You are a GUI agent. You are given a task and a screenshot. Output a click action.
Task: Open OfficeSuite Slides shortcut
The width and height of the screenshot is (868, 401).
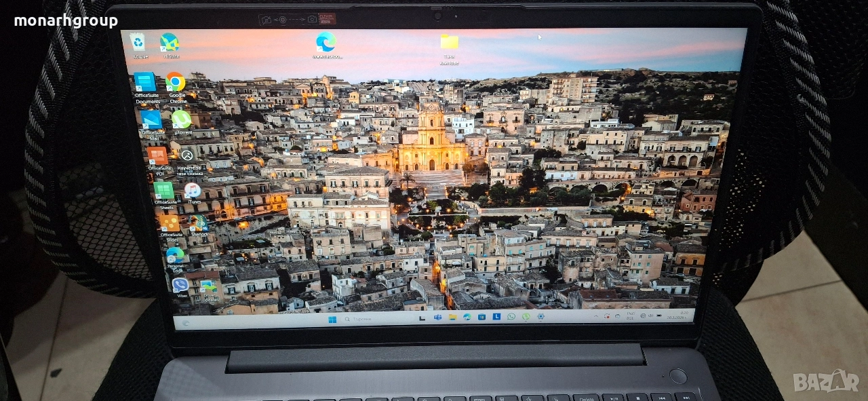pyautogui.click(x=170, y=223)
